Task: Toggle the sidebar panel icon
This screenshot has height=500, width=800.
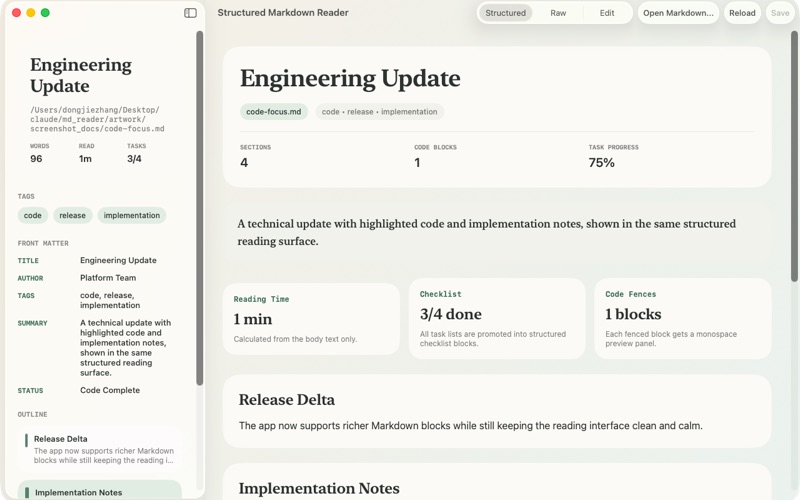Action: click(x=190, y=13)
